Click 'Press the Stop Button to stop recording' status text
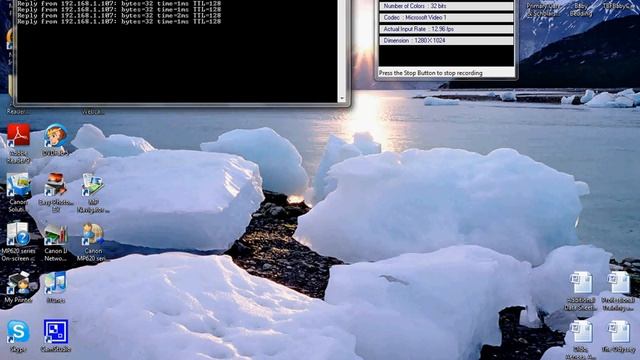This screenshot has height=360, width=640. click(431, 73)
